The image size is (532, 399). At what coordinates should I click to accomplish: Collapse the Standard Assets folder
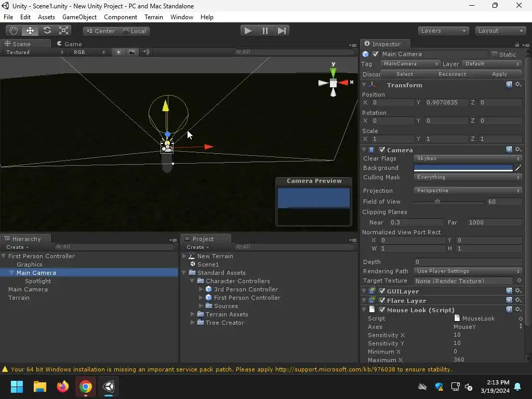[x=184, y=273]
